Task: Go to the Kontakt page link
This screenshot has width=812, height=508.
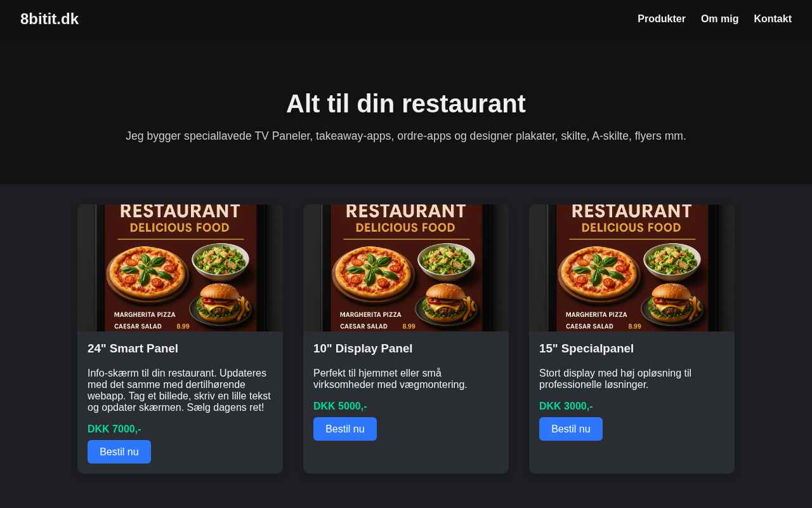Action: (773, 19)
